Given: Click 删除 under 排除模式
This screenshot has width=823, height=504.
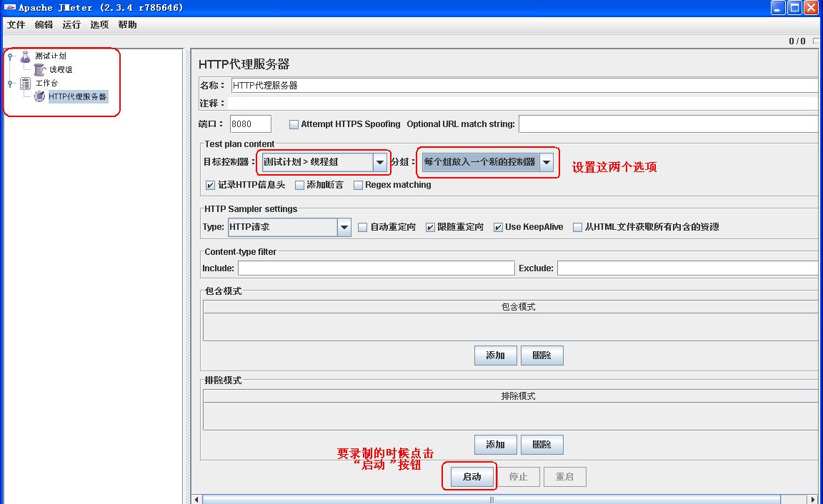Looking at the screenshot, I should tap(542, 445).
